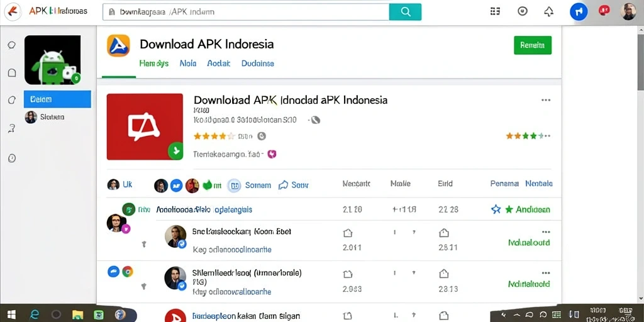Click the red arrow site logo
Screen dimensions: 644x322
click(14, 11)
